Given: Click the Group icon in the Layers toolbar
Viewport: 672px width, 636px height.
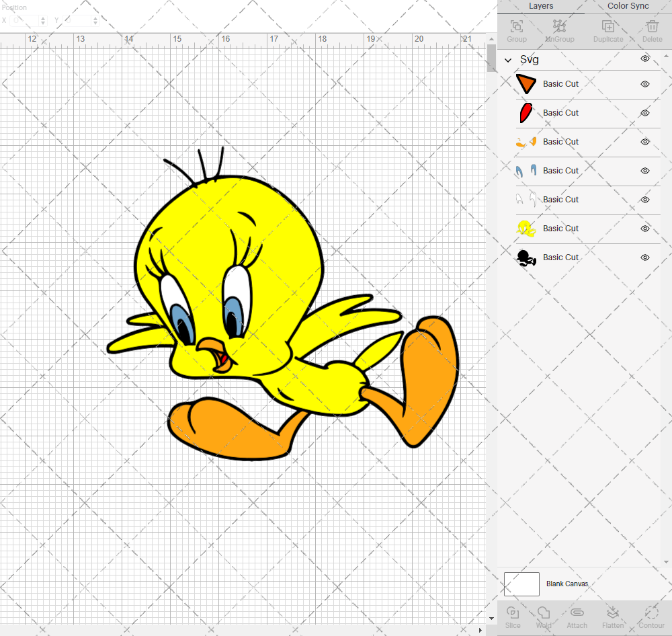Looking at the screenshot, I should (x=516, y=27).
